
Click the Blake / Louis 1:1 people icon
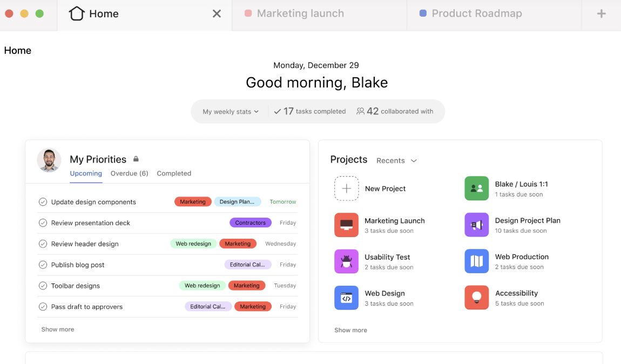coord(476,188)
